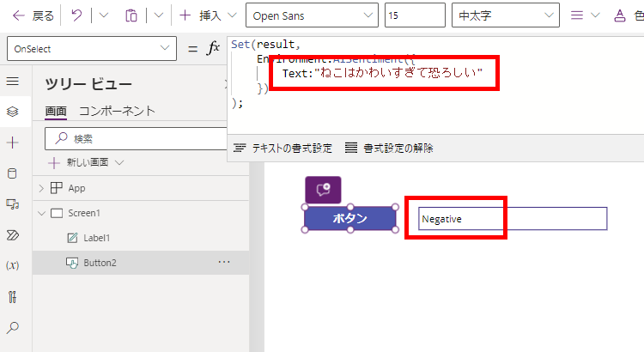This screenshot has width=644, height=352.
Task: Open the Insert plus icon in left rail
Action: pyautogui.click(x=12, y=143)
